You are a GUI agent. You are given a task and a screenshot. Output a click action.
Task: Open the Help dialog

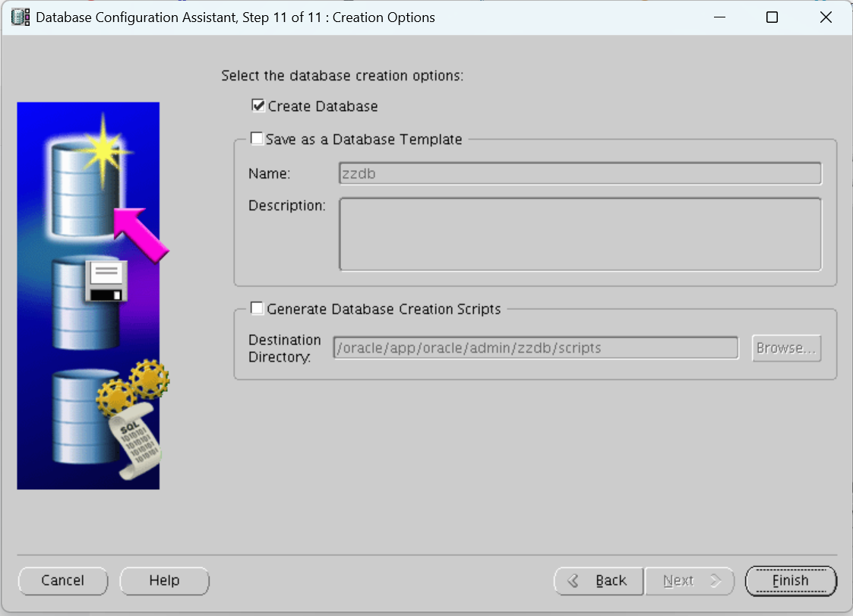tap(164, 580)
